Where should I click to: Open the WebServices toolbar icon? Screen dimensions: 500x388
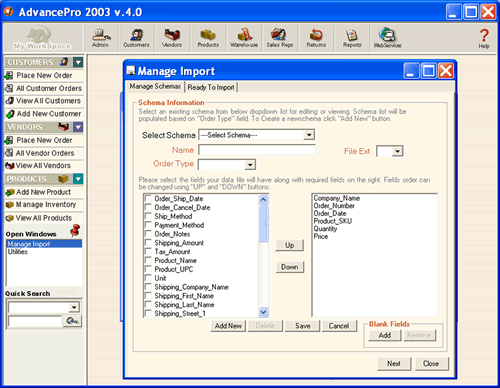tap(387, 38)
